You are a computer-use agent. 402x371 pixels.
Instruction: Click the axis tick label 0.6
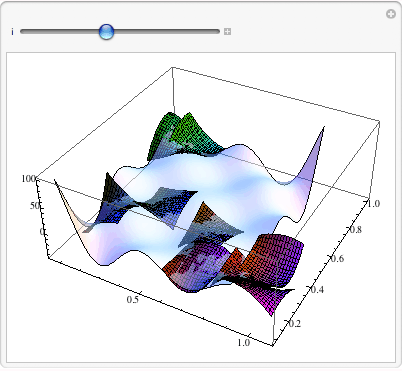tap(337, 259)
